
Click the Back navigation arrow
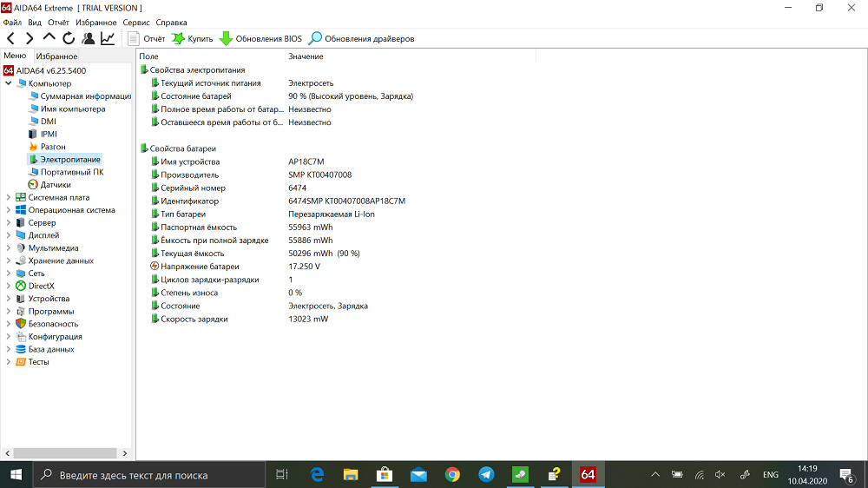click(10, 39)
